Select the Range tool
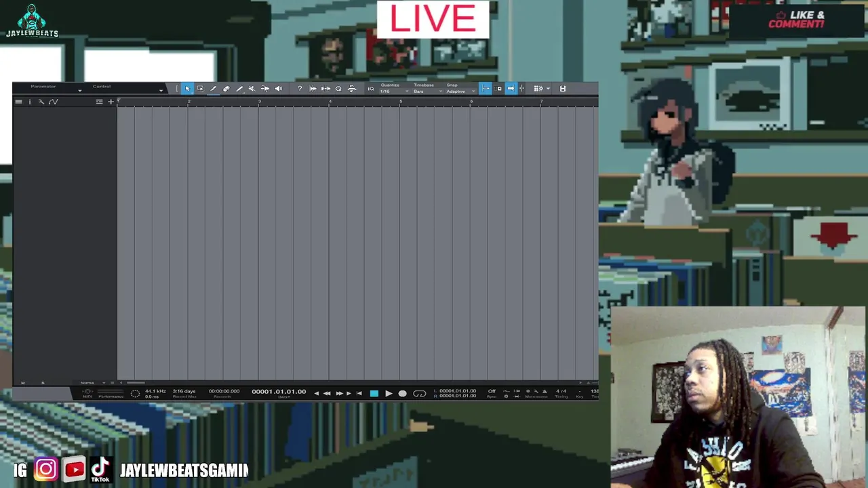868x488 pixels. (200, 89)
